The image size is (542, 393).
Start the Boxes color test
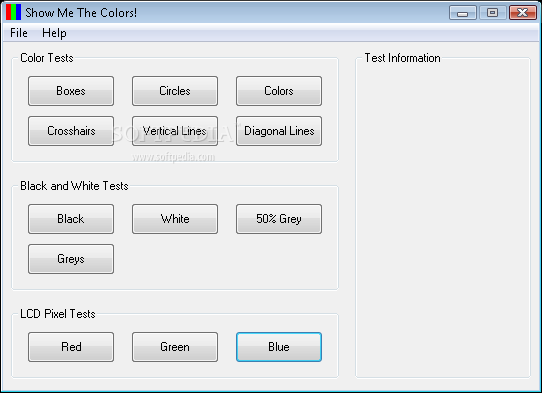coord(71,91)
